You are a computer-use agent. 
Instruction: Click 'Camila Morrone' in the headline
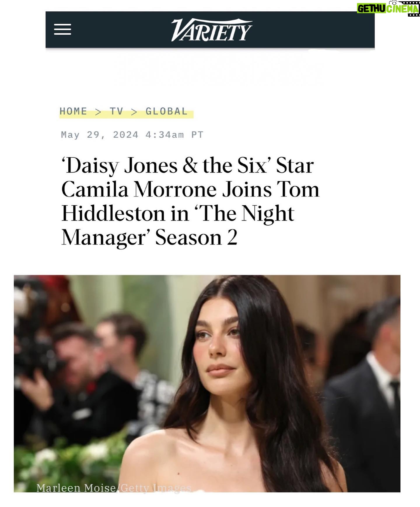pyautogui.click(x=139, y=190)
